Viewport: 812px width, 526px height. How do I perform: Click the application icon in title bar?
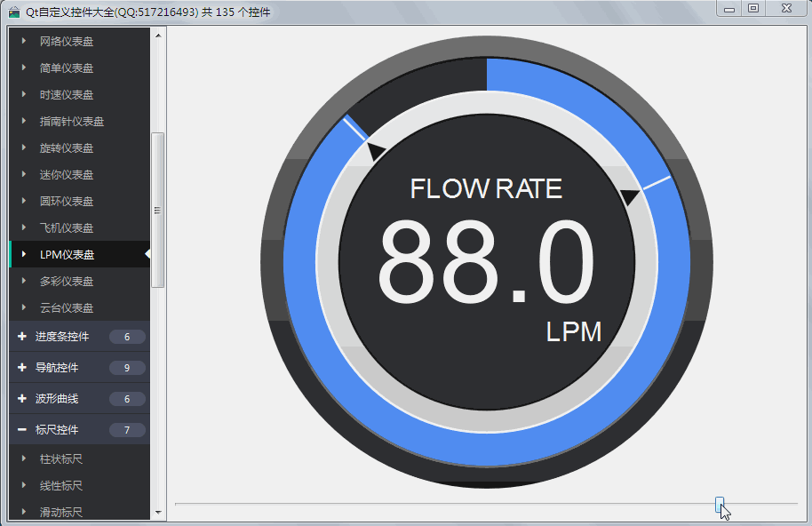[x=13, y=12]
